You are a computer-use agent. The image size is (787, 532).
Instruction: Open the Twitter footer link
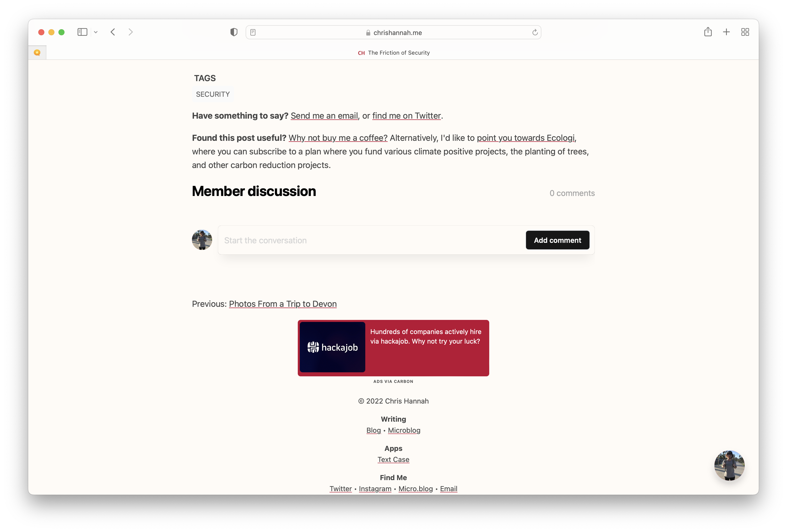pos(341,489)
